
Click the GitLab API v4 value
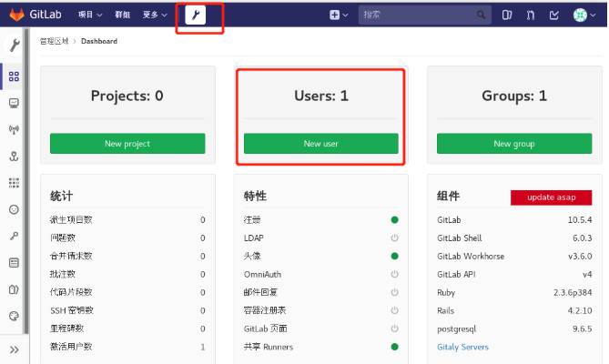tap(587, 274)
